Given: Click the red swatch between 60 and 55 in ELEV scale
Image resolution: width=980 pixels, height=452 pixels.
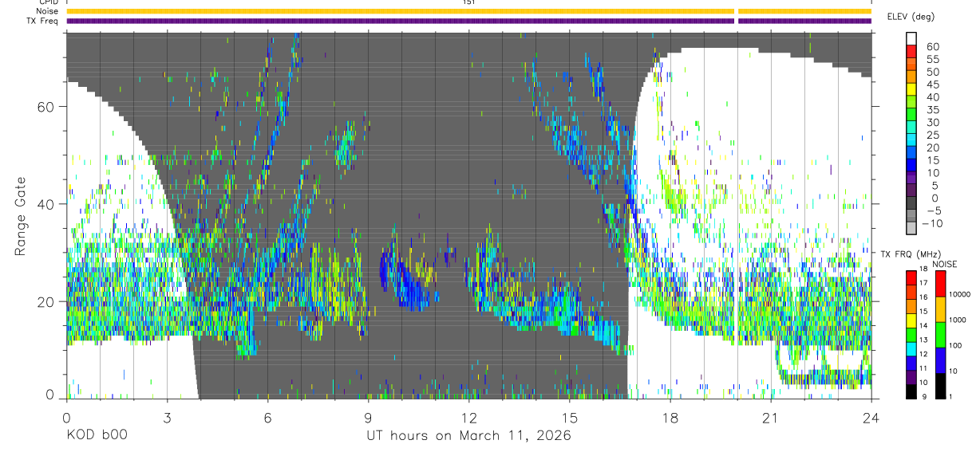Looking at the screenshot, I should coord(911,52).
